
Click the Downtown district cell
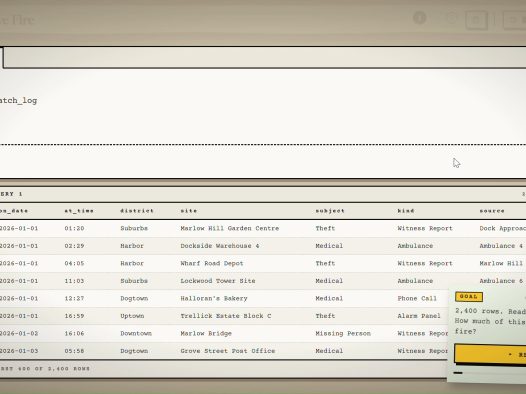[136, 333]
